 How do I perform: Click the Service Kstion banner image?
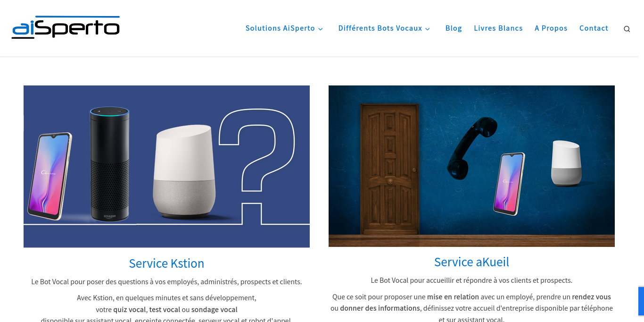(166, 166)
